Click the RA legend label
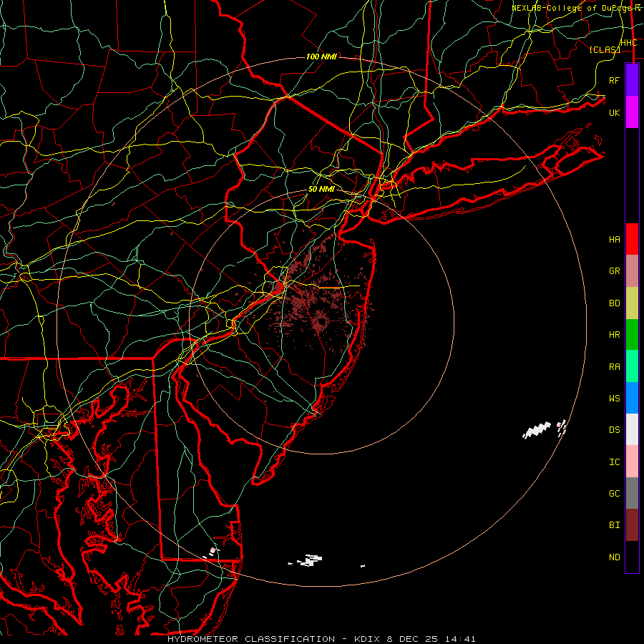This screenshot has height=644, width=644. [x=614, y=367]
